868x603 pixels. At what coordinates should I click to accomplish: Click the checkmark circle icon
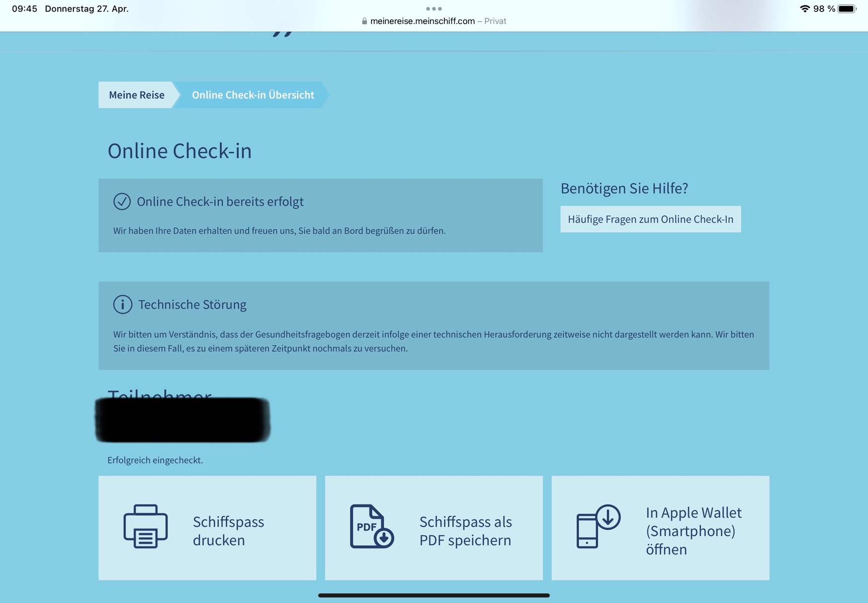(x=122, y=202)
